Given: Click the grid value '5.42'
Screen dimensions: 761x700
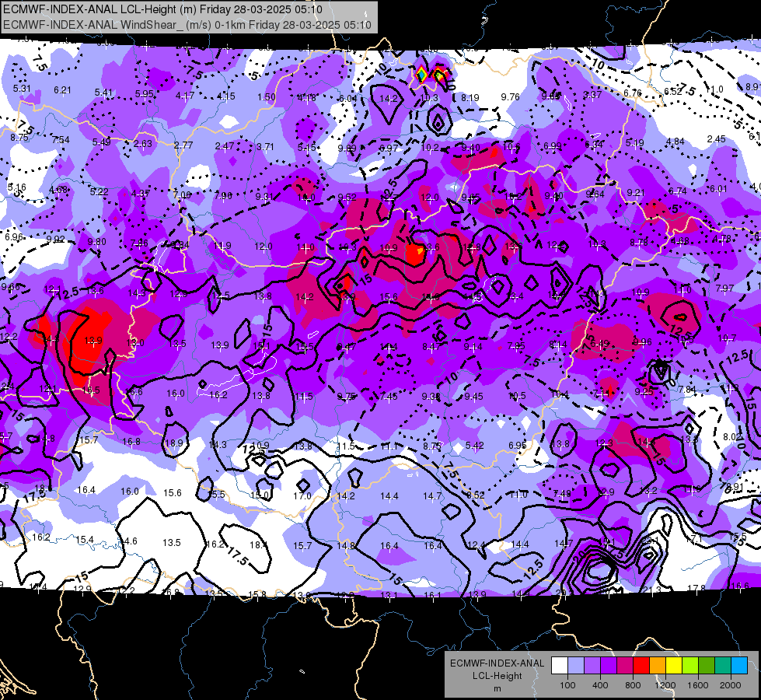Looking at the screenshot, I should (475, 446).
